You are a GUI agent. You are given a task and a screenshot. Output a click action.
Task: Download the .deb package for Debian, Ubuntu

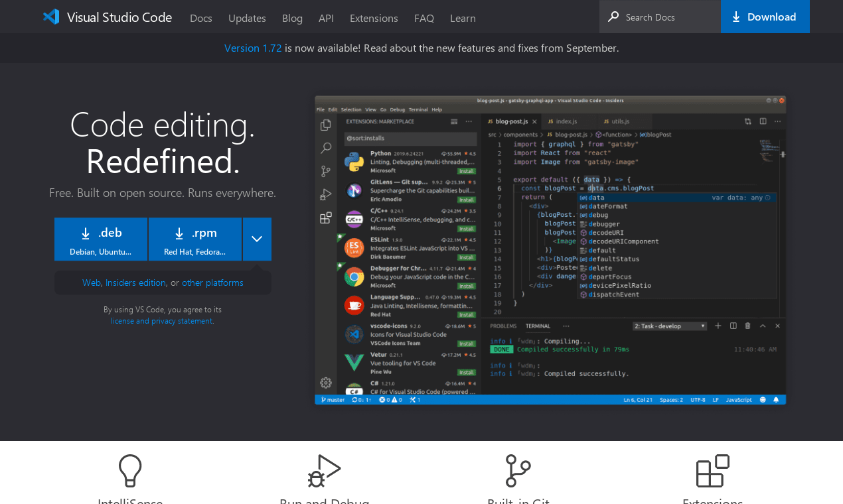101,239
